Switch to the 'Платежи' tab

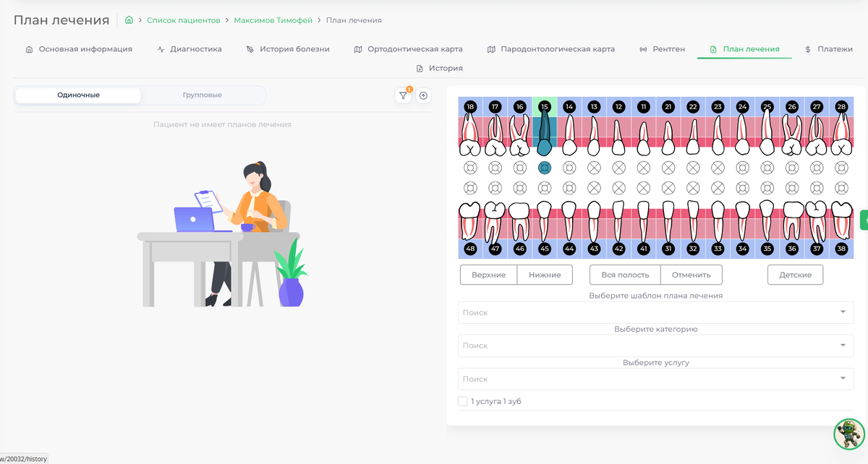tap(829, 49)
